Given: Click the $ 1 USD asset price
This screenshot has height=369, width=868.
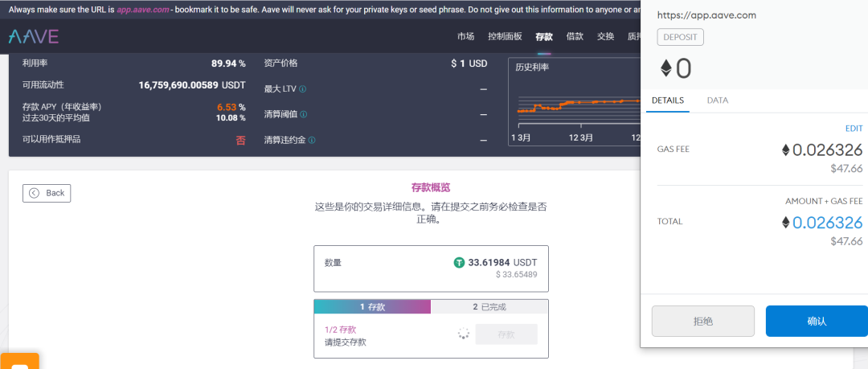Looking at the screenshot, I should pyautogui.click(x=469, y=64).
